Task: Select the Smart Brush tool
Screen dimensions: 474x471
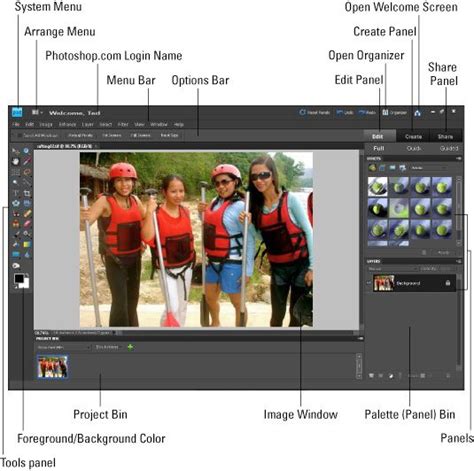Action: tap(27, 234)
